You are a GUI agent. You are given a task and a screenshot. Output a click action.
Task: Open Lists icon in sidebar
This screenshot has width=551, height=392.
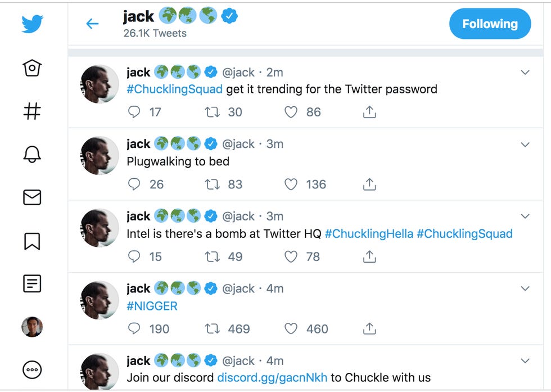(x=32, y=283)
